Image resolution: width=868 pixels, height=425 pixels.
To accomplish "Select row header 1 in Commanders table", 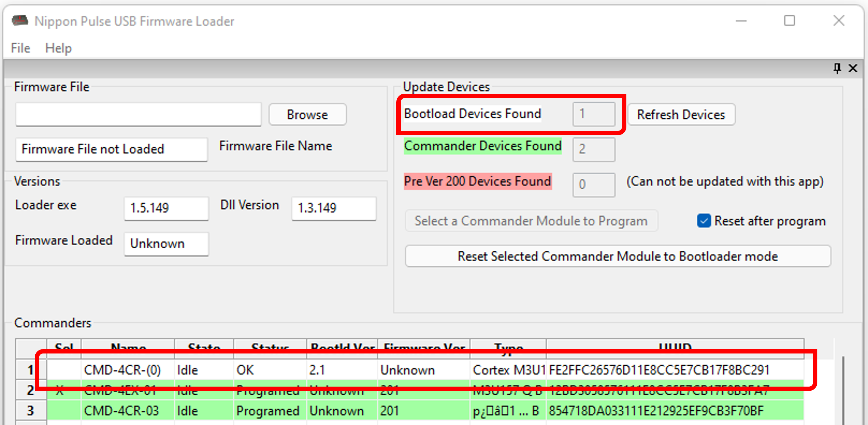I will coord(31,370).
